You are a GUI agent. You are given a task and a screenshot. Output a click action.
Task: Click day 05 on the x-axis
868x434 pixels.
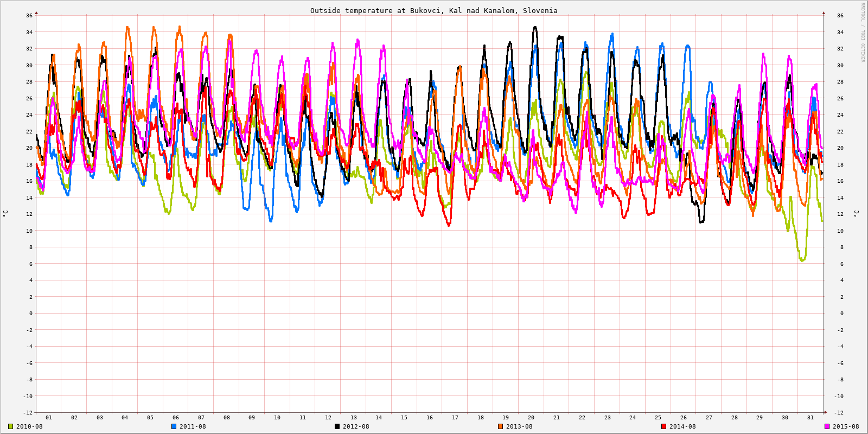click(x=150, y=417)
